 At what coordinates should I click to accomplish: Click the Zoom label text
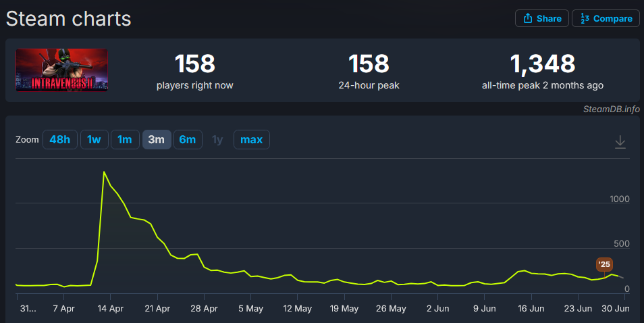[x=27, y=140]
